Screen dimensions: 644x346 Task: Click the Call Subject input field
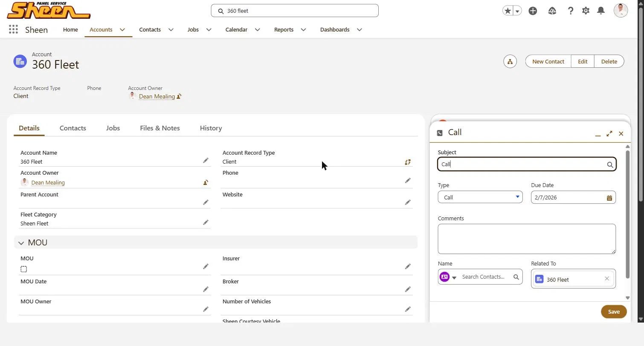pos(527,164)
